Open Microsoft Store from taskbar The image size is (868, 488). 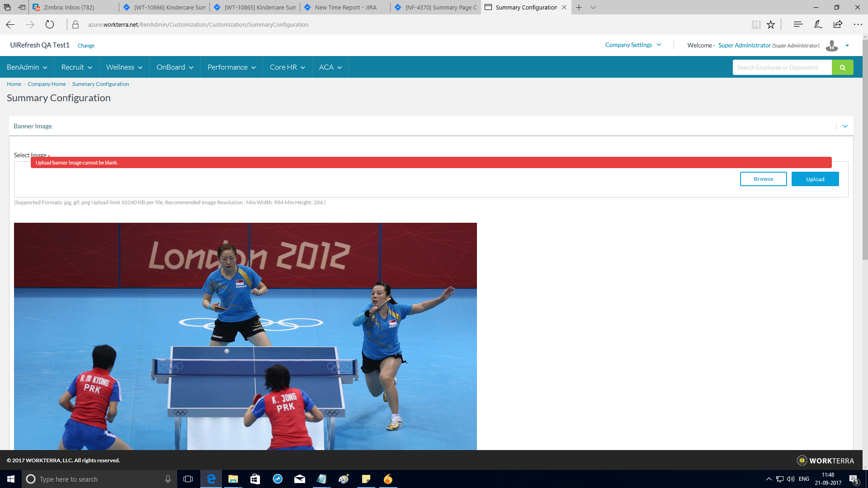(255, 479)
